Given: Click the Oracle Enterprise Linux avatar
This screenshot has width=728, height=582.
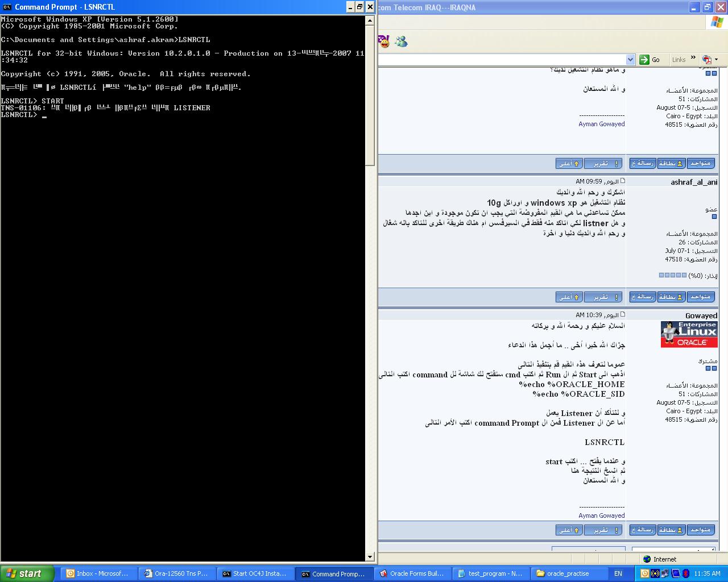Looking at the screenshot, I should [689, 334].
